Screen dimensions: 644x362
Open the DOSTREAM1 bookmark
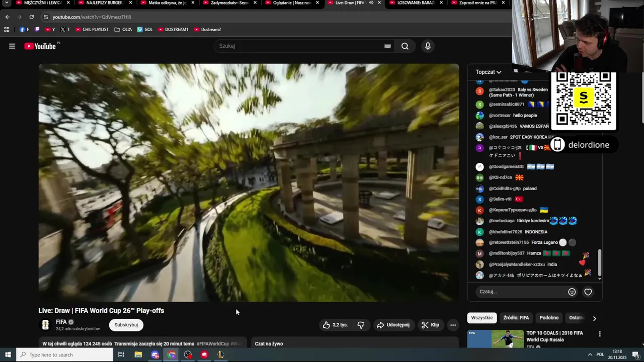173,30
